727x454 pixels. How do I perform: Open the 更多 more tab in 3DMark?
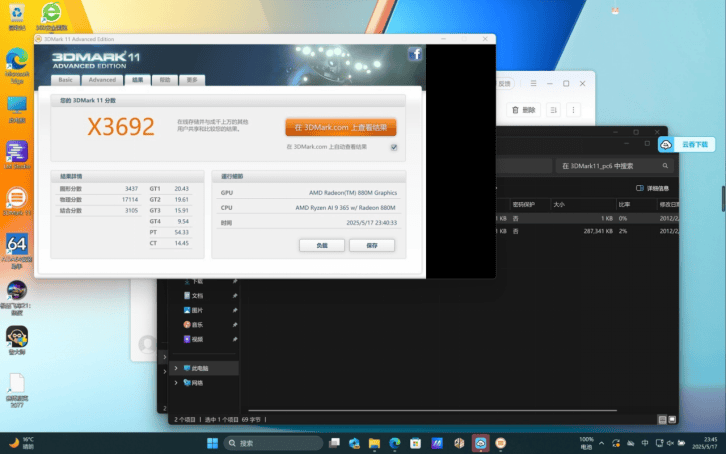pos(192,80)
